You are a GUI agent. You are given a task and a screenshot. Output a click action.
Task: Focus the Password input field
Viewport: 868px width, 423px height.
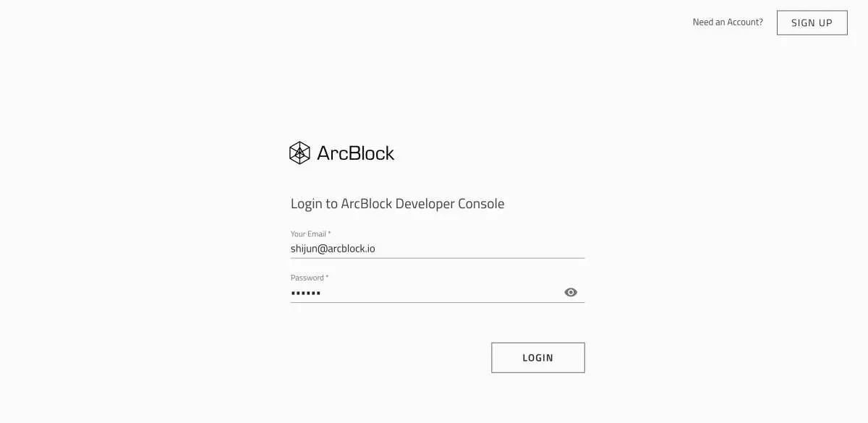pyautogui.click(x=425, y=292)
